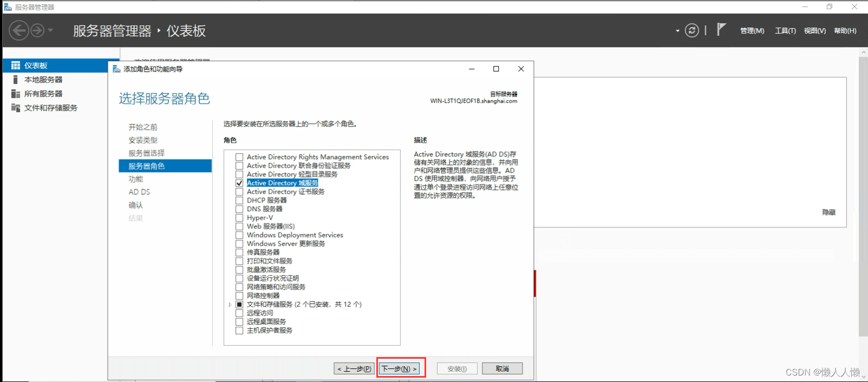This screenshot has height=382, width=868.
Task: Check the Hyper-V role
Action: click(x=239, y=218)
